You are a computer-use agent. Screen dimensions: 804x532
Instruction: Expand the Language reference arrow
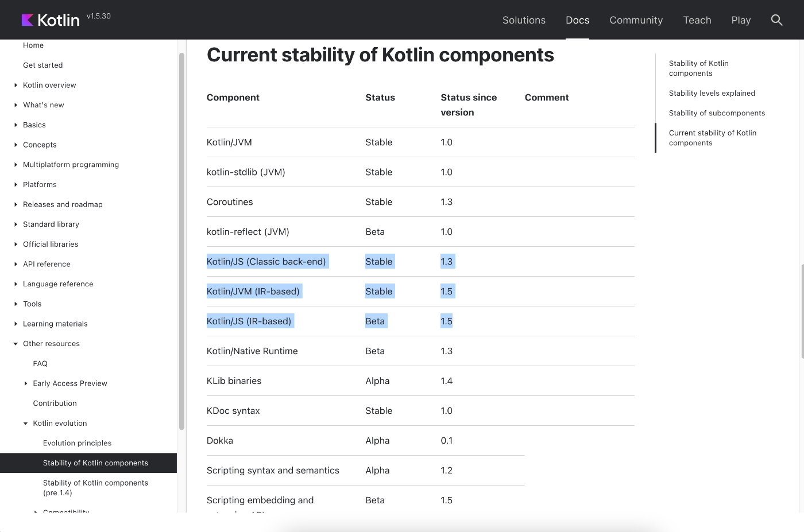pos(16,284)
